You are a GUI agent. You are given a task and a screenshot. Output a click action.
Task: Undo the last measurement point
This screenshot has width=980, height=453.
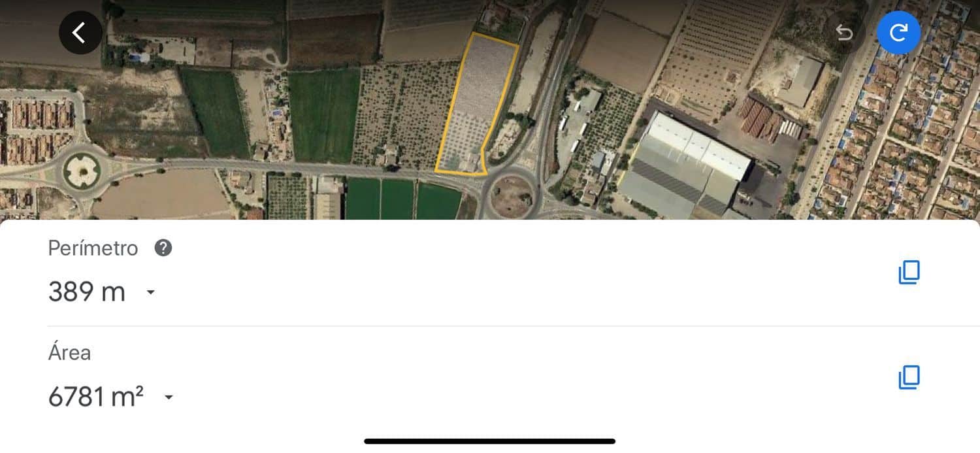click(x=844, y=33)
